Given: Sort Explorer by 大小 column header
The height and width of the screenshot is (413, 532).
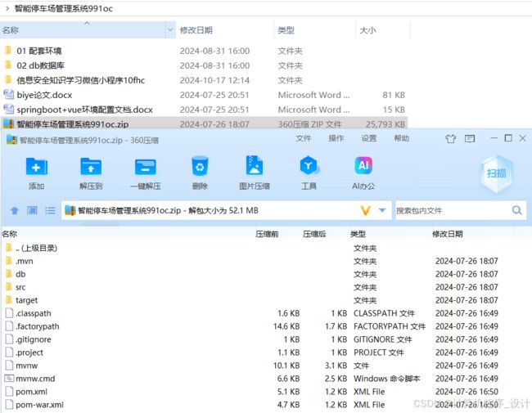Looking at the screenshot, I should (367, 30).
